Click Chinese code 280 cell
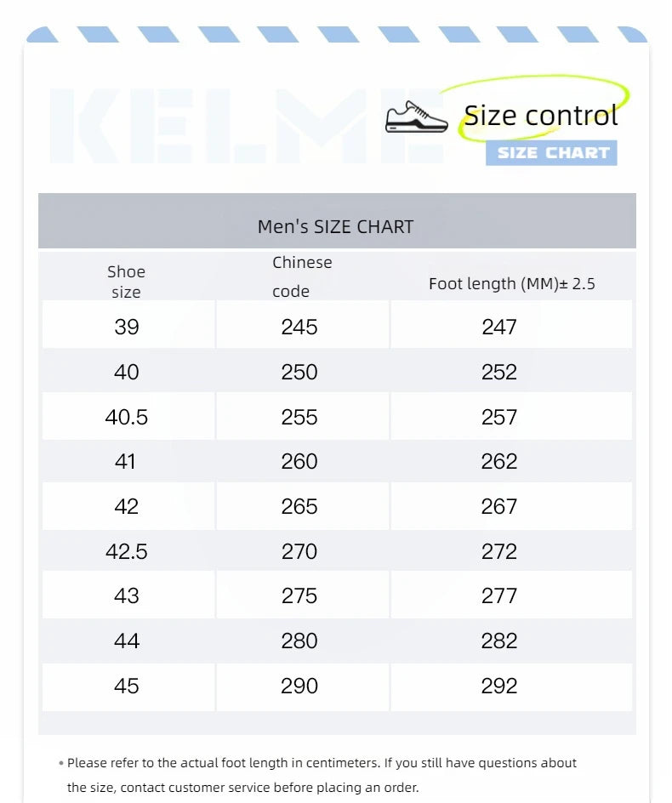Screen dimensions: 672x803 299,641
